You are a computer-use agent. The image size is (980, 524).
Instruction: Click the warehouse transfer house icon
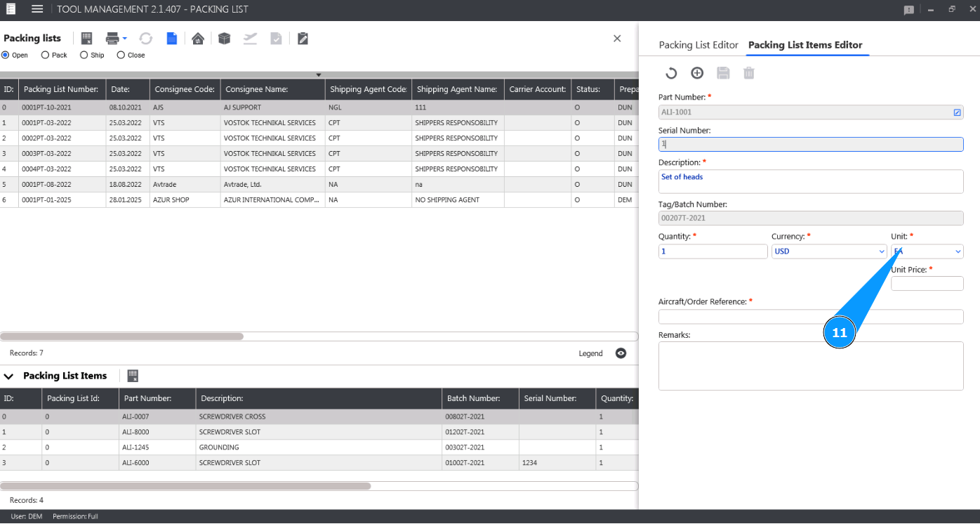point(198,39)
